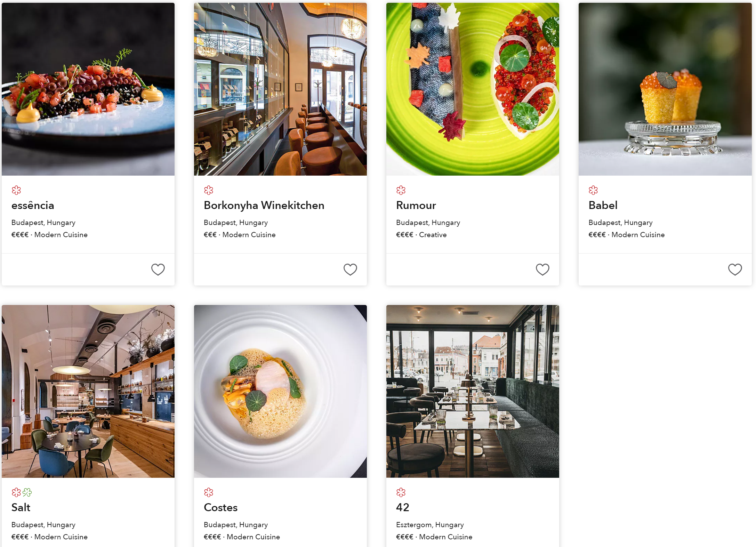Click the green star icon on Salt
756x547 pixels.
pyautogui.click(x=27, y=492)
